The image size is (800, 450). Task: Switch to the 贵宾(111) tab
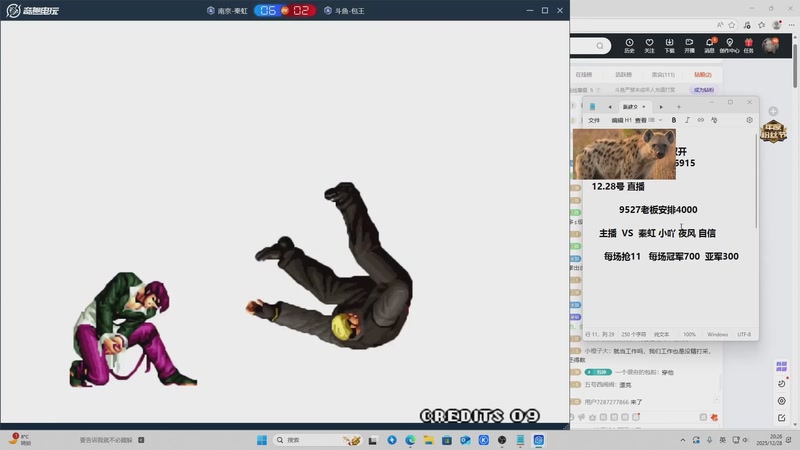663,74
